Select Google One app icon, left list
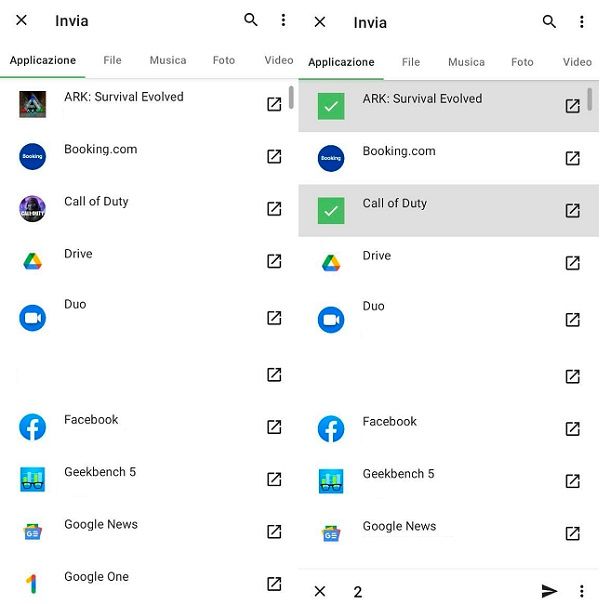 [x=32, y=584]
